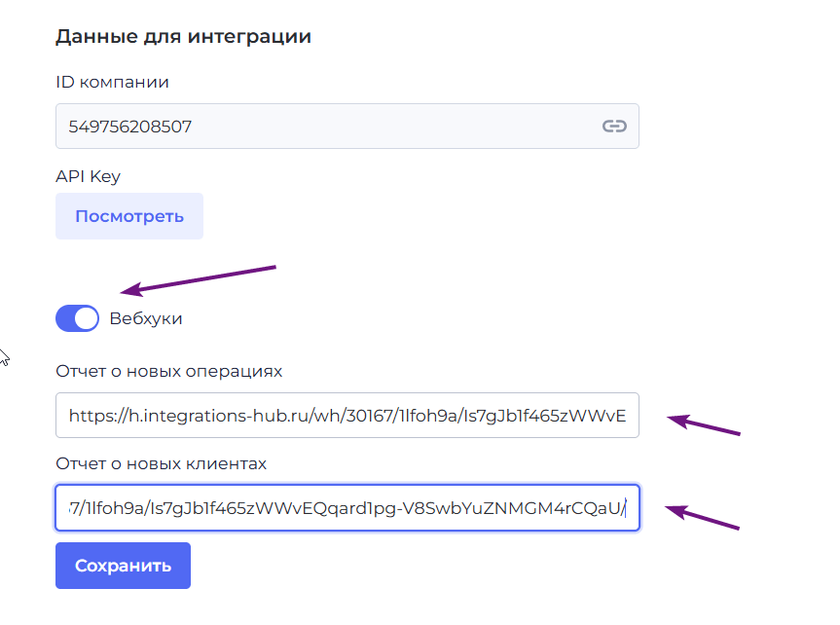Disable the Вебхуки toggle switch
This screenshot has width=840, height=625.
pos(77,318)
